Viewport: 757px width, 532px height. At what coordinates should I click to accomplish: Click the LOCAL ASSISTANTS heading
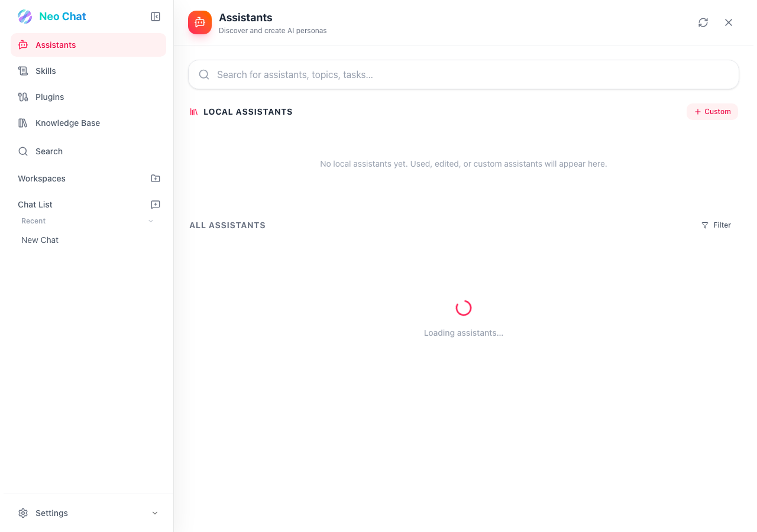point(248,112)
